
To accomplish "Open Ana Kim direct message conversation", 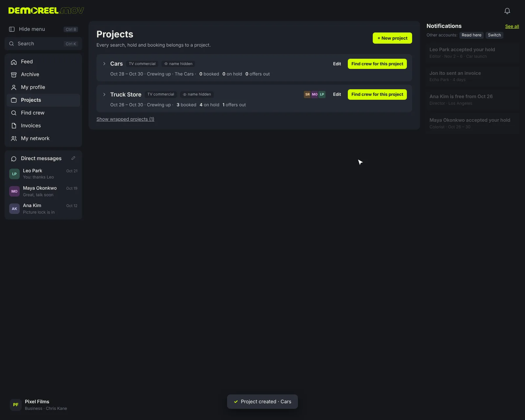I will (43, 209).
